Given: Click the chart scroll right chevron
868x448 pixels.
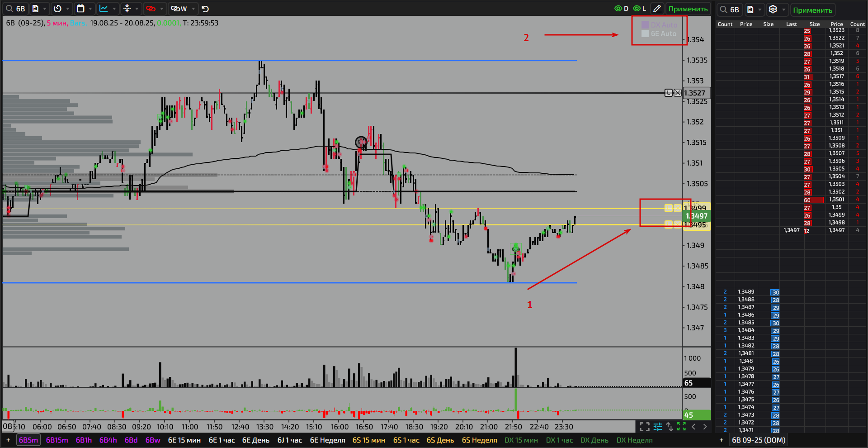Looking at the screenshot, I should [705, 426].
